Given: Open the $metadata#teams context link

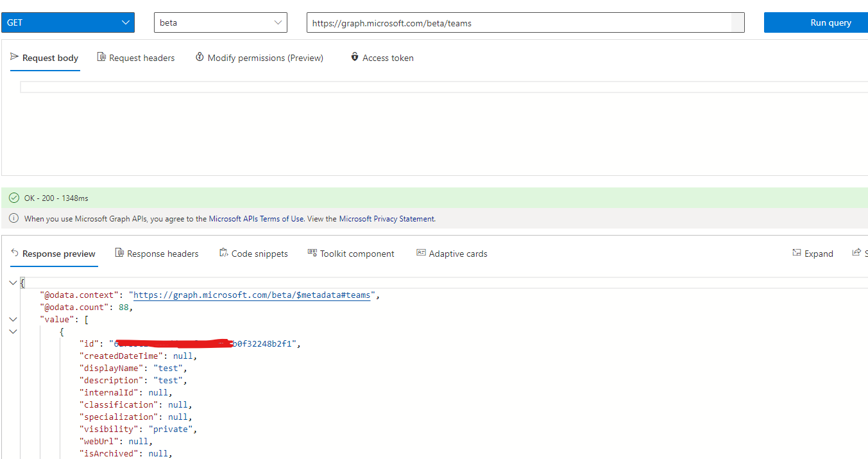Looking at the screenshot, I should (252, 295).
